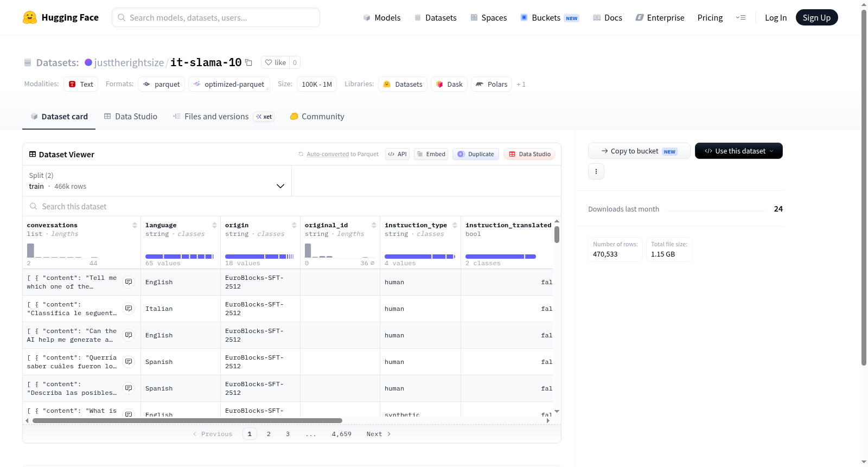Select the Datasets library tag
The width and height of the screenshot is (868, 467).
click(x=403, y=84)
